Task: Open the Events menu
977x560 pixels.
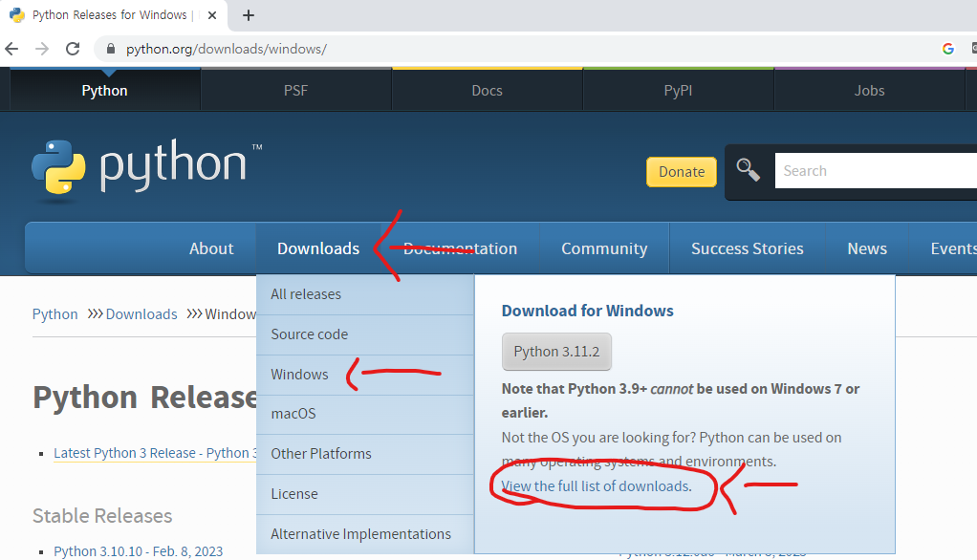Action: [953, 248]
